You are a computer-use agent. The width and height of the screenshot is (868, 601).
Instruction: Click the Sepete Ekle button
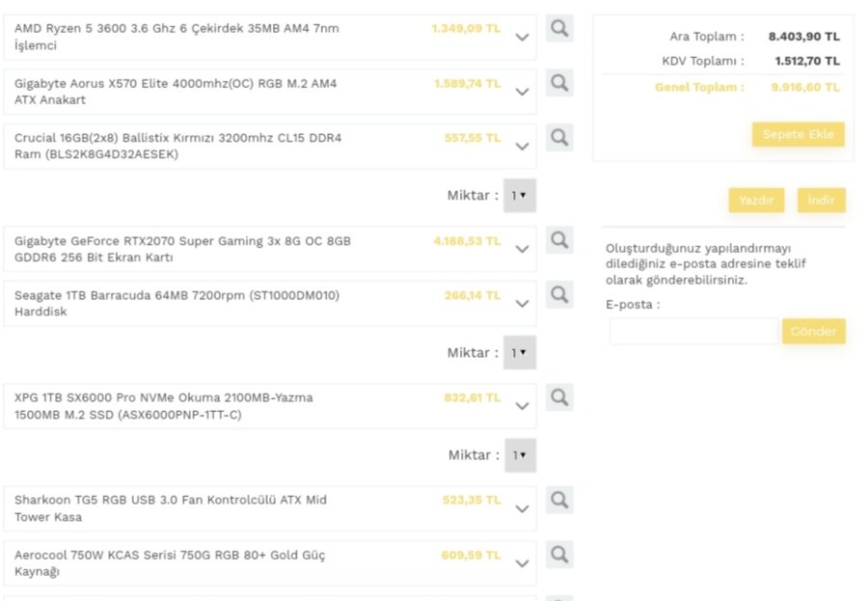coord(798,134)
